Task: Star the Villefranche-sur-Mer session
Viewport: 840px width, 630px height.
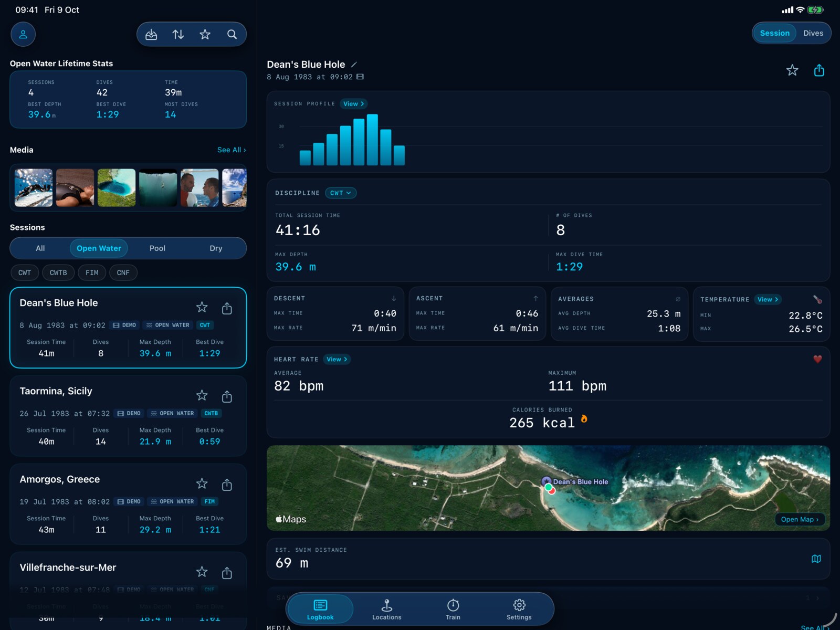Action: (202, 572)
